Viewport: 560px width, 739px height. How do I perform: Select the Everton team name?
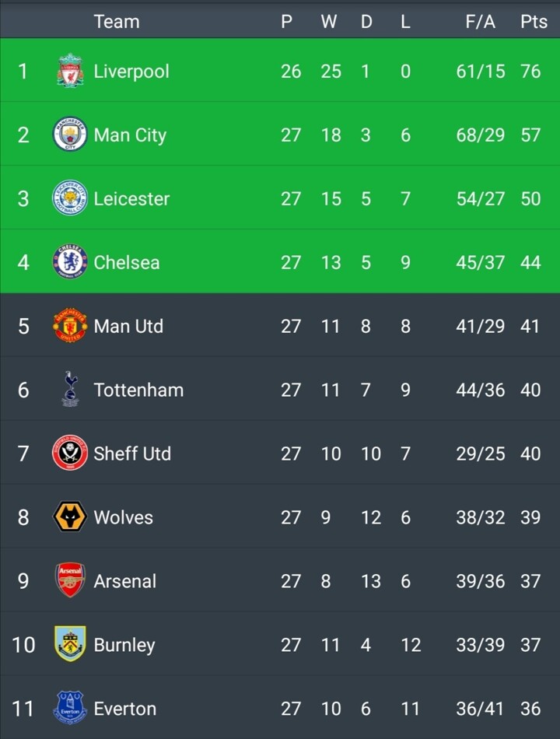[124, 709]
